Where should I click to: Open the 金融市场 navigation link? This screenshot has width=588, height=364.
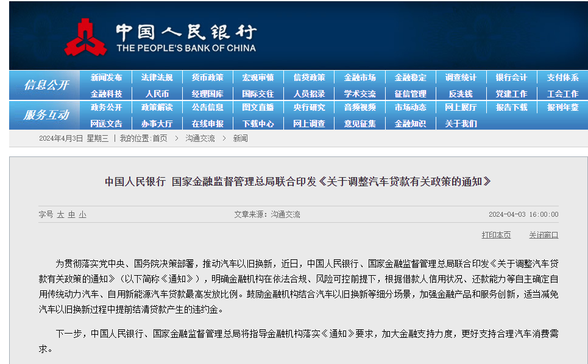point(360,78)
